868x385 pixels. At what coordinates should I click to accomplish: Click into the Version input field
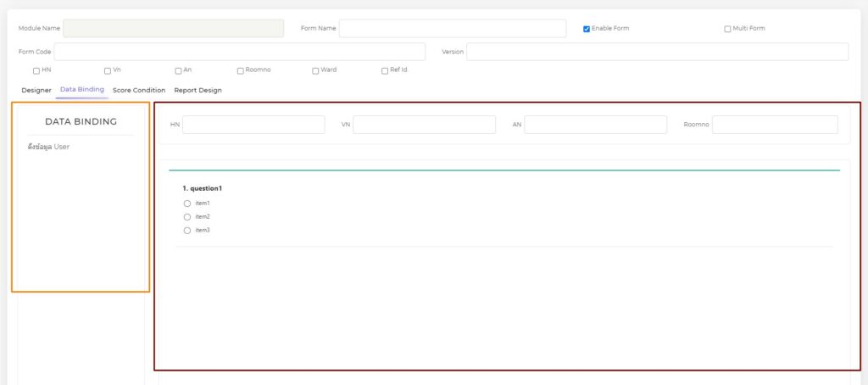657,52
